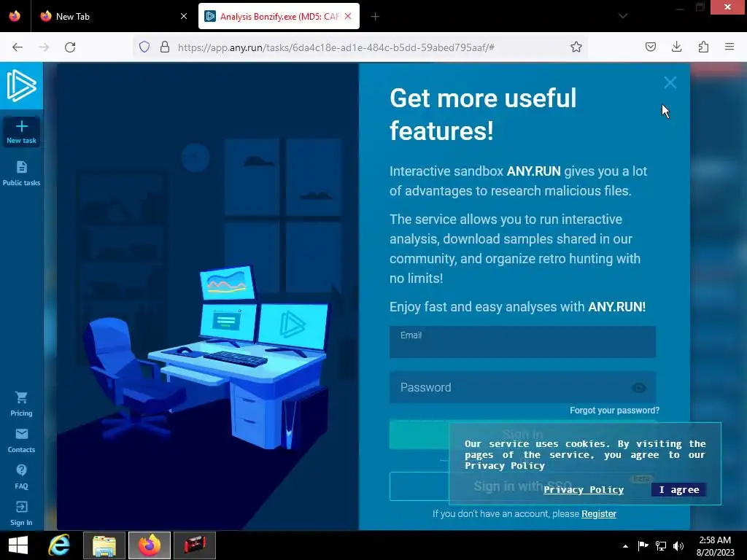This screenshot has width=747, height=560.
Task: Open Pricing from the sidebar
Action: (x=21, y=404)
